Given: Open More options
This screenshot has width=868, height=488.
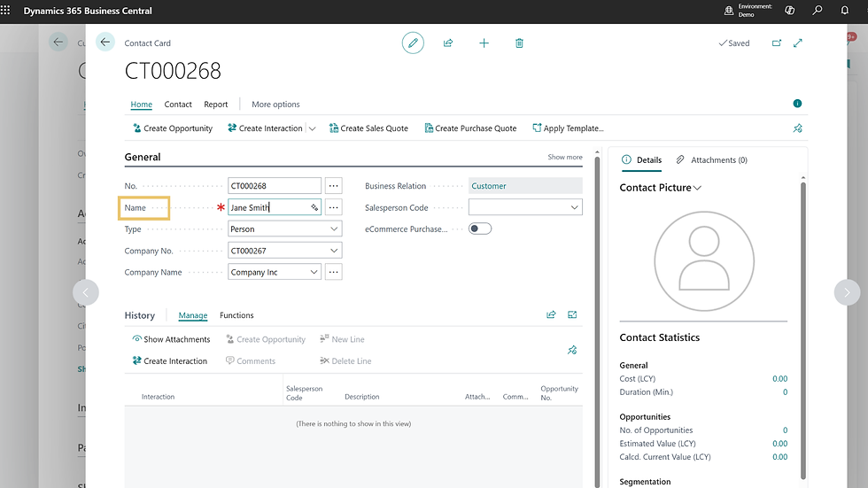Looking at the screenshot, I should click(275, 104).
